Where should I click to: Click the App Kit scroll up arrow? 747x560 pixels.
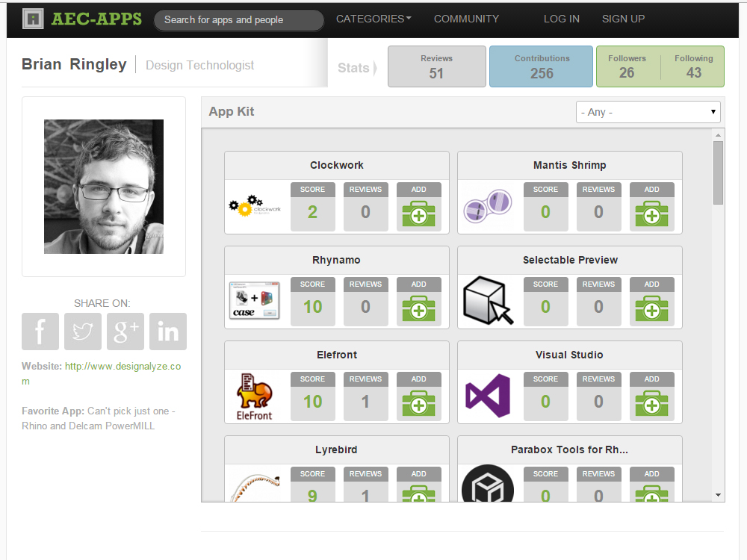(x=718, y=135)
